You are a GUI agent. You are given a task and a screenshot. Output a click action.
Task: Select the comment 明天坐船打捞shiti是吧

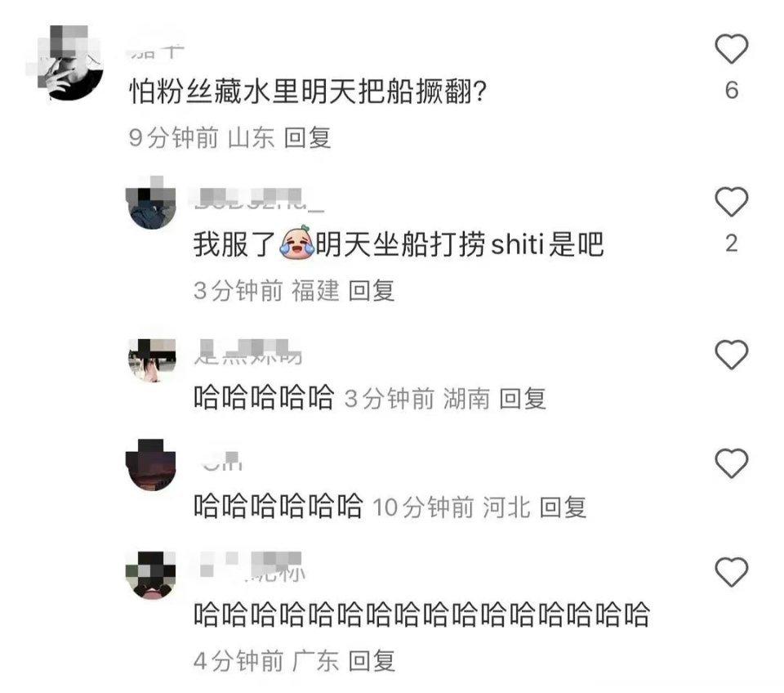pos(460,244)
